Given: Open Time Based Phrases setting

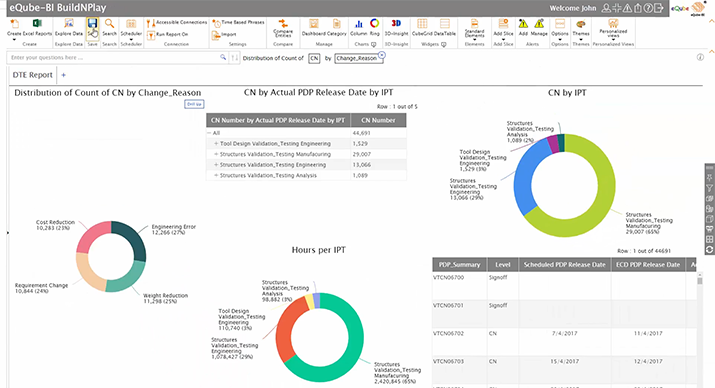Looking at the screenshot, I should coord(238,22).
